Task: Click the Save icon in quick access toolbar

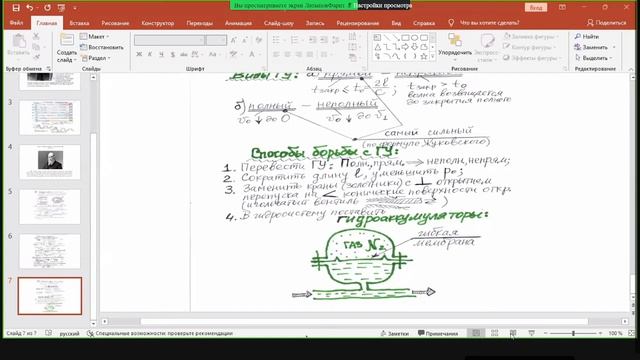Action: pyautogui.click(x=16, y=7)
